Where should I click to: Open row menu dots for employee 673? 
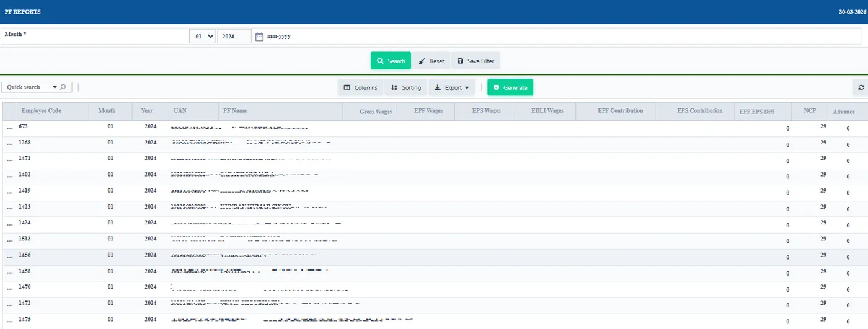coord(9,128)
